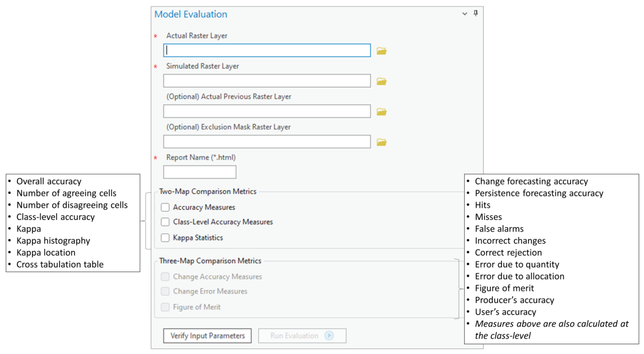Browse folder for Actual Raster Layer
This screenshot has height=354, width=644.
tap(382, 51)
